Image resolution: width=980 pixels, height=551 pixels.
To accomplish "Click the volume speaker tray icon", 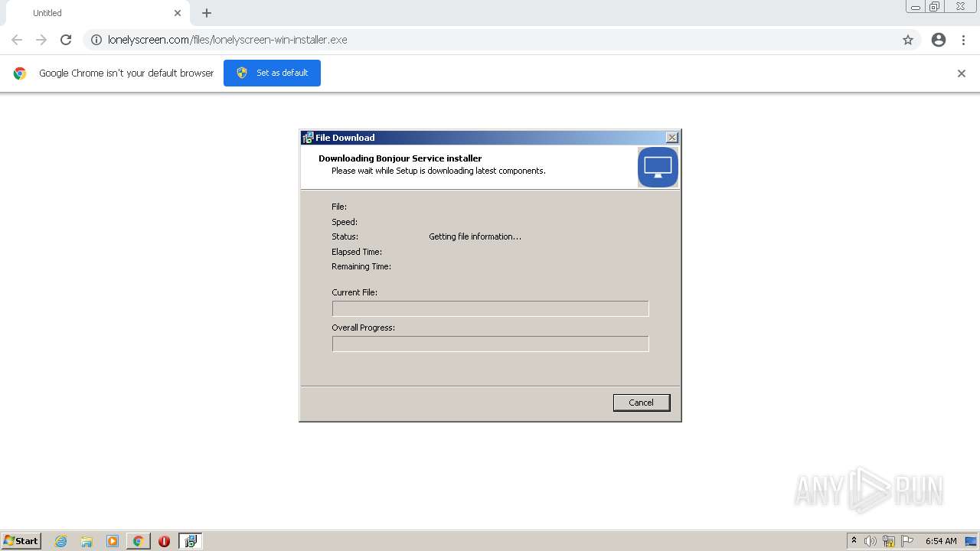I will (870, 541).
